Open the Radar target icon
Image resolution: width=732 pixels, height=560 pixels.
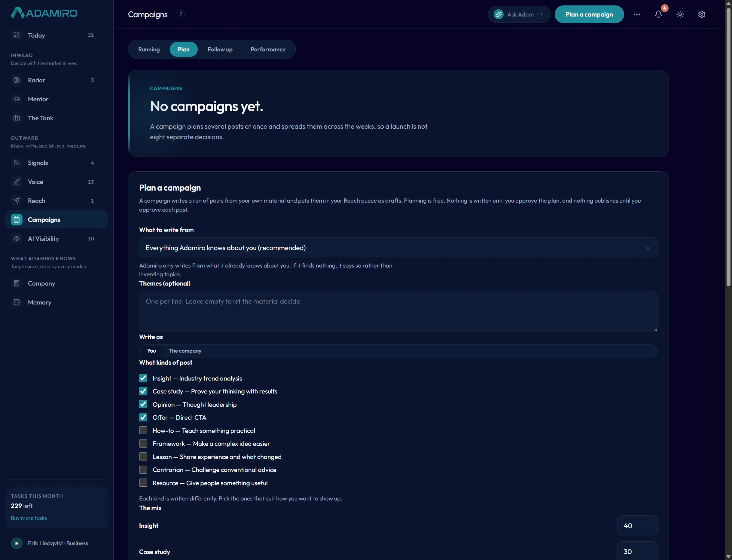click(x=17, y=80)
